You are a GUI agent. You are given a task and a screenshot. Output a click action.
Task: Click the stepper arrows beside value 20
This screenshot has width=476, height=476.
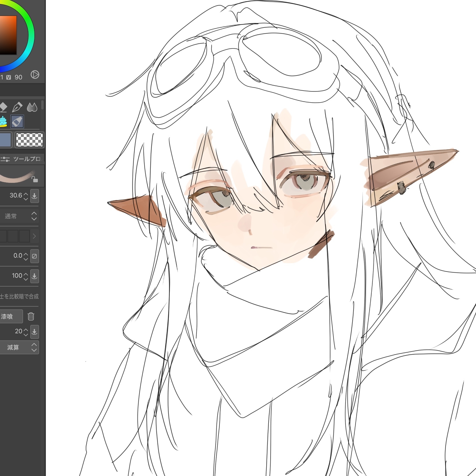(x=26, y=332)
